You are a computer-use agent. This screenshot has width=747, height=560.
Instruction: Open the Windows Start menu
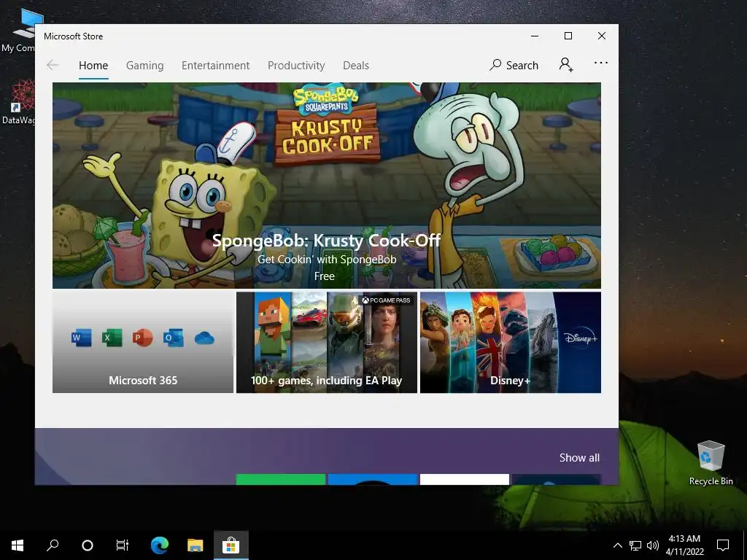[x=18, y=545]
